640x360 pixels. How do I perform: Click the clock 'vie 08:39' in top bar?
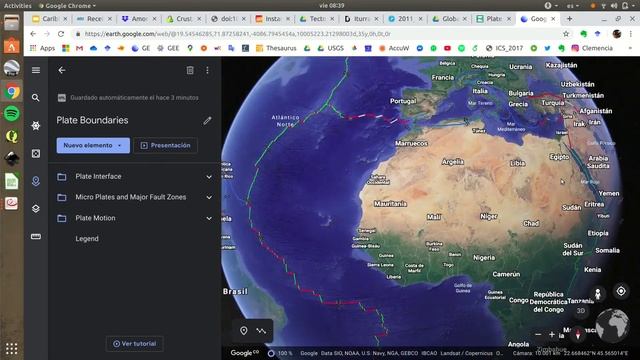point(331,6)
